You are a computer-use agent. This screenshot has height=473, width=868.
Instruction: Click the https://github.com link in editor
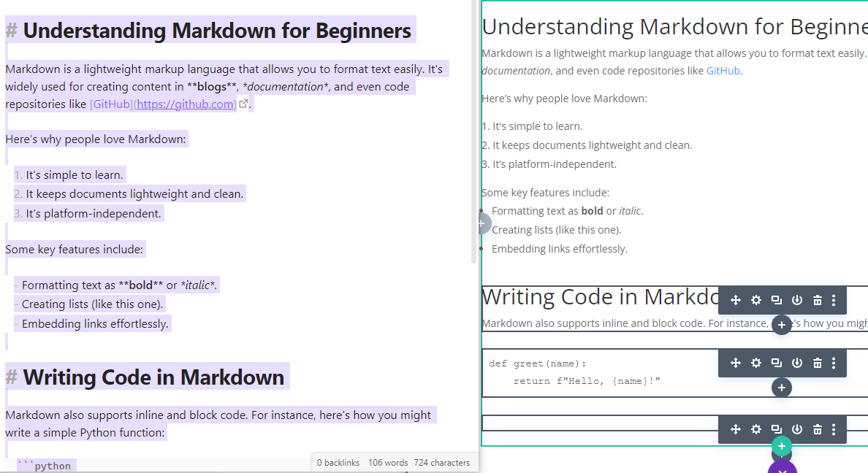click(186, 104)
